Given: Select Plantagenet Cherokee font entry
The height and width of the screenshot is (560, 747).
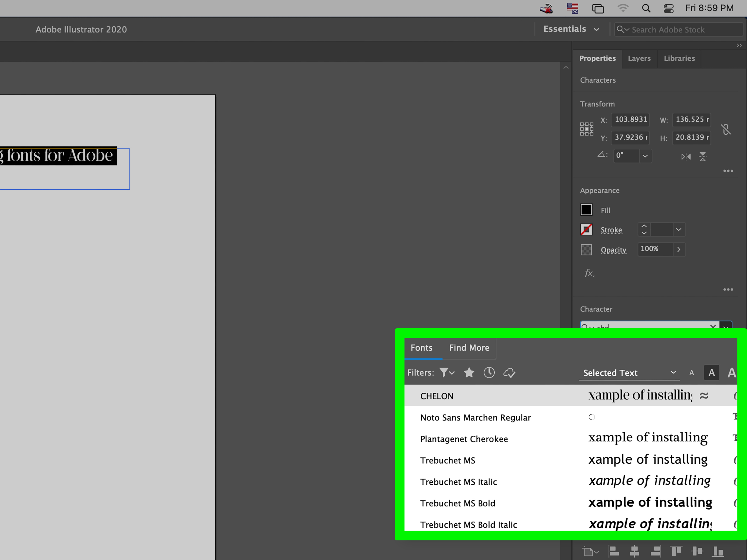Looking at the screenshot, I should pos(464,439).
